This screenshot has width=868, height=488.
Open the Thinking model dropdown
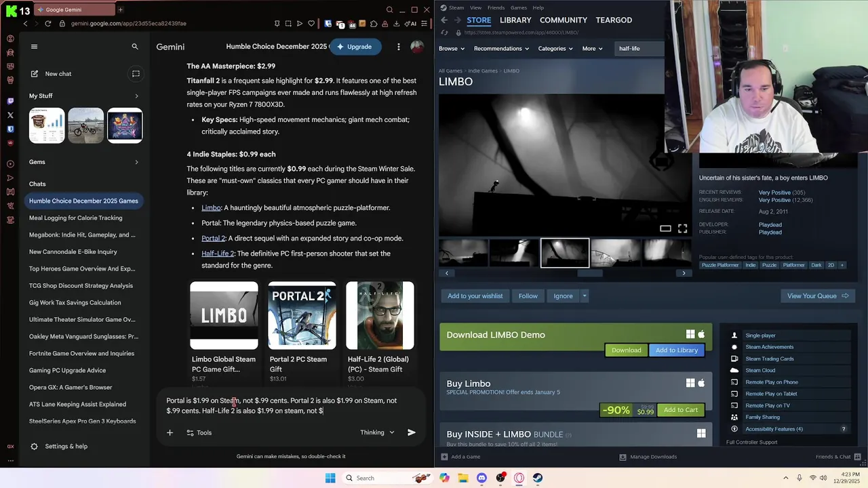pos(377,432)
